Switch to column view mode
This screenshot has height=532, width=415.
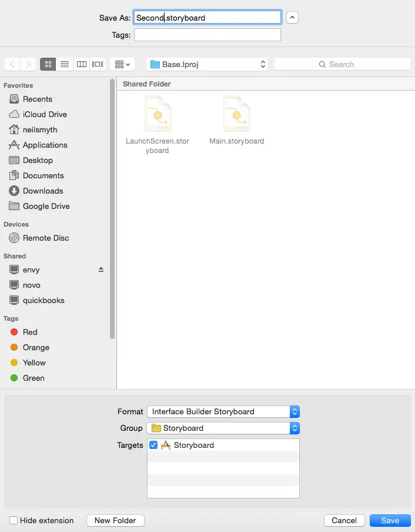[x=82, y=64]
